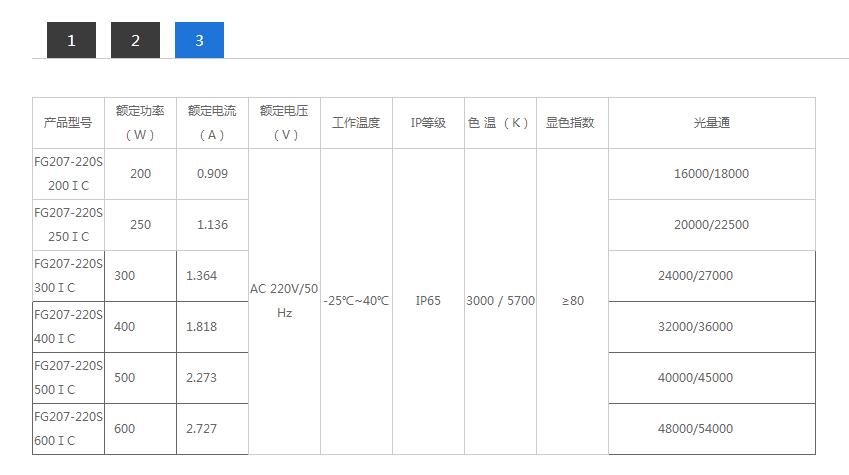Click the current value 2.273
849x475 pixels.
pyautogui.click(x=201, y=378)
